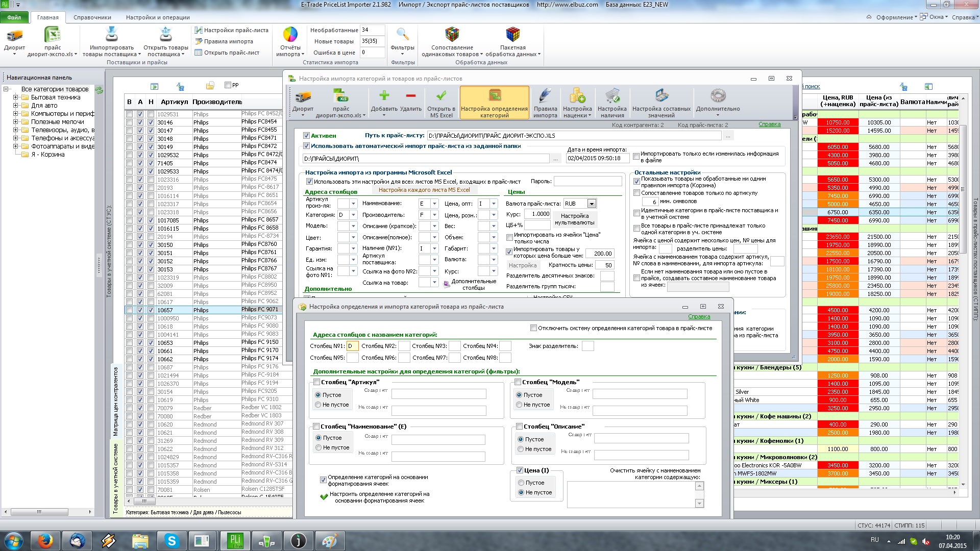Open Настройки прайс-листа menu item
The width and height of the screenshot is (980, 551).
231,30
